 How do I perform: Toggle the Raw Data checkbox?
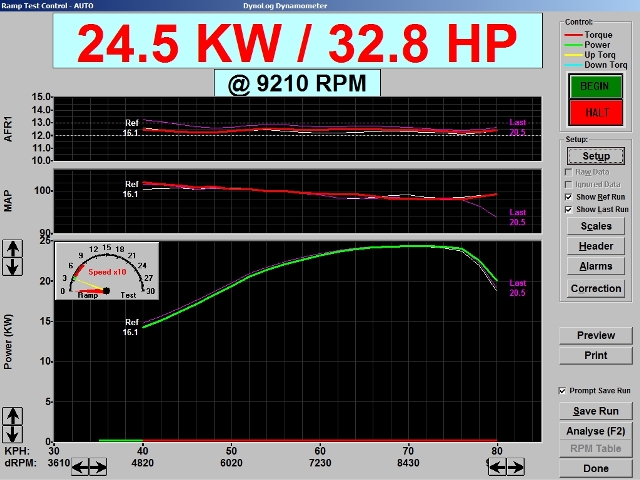568,172
